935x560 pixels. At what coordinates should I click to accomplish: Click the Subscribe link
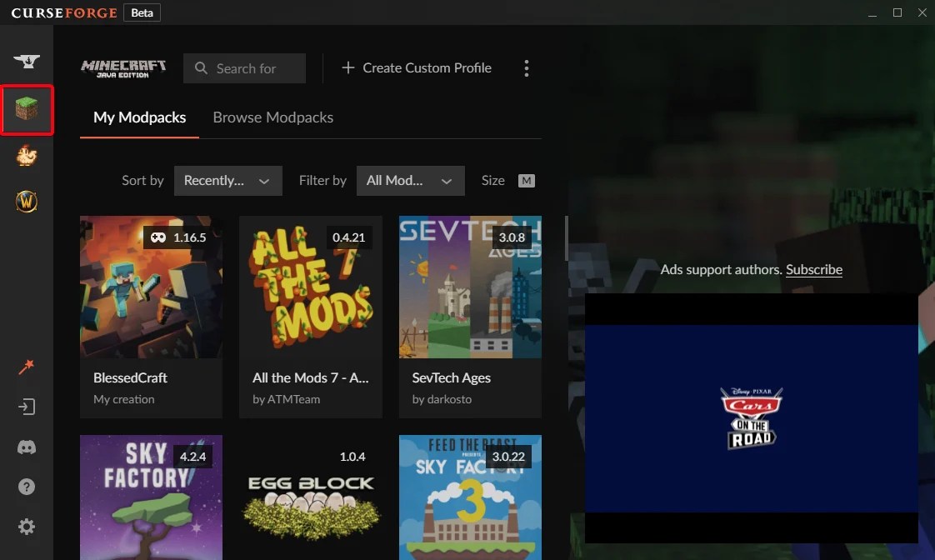point(814,269)
